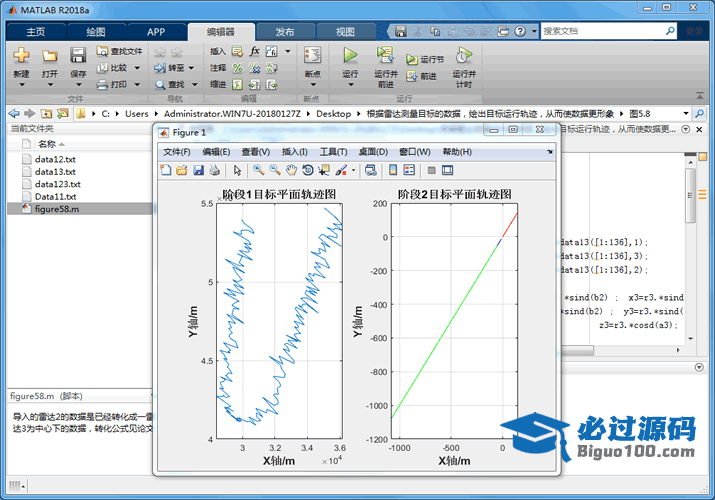The width and height of the screenshot is (715, 500).
Task: Click the Open (打开) folder icon
Action: point(49,56)
